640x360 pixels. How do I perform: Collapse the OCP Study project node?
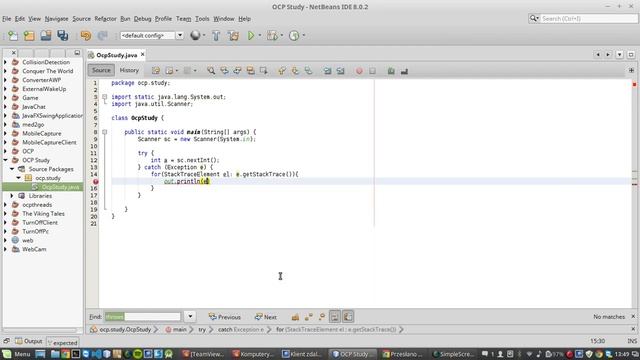pyautogui.click(x=5, y=160)
